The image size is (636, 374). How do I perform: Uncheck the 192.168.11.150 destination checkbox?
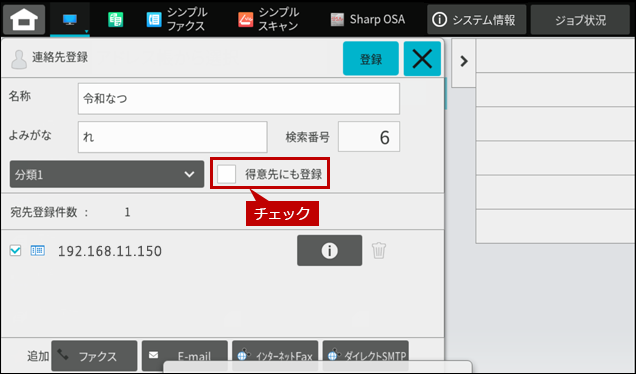(15, 250)
